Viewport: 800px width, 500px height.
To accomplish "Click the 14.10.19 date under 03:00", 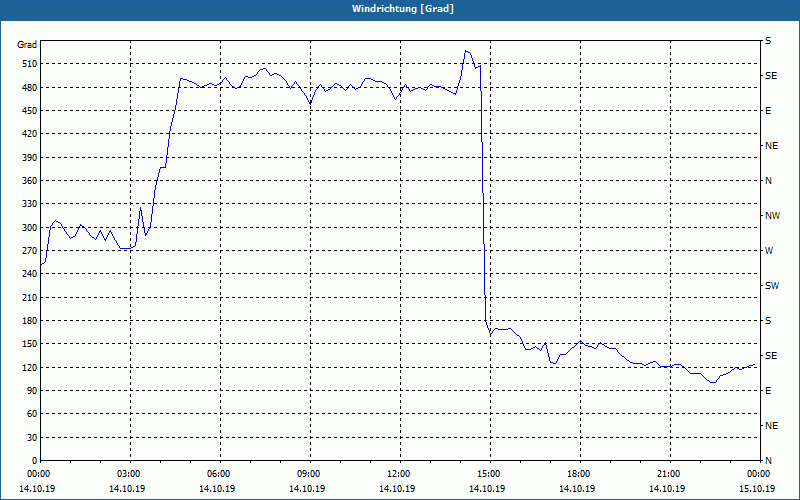I will [x=127, y=489].
